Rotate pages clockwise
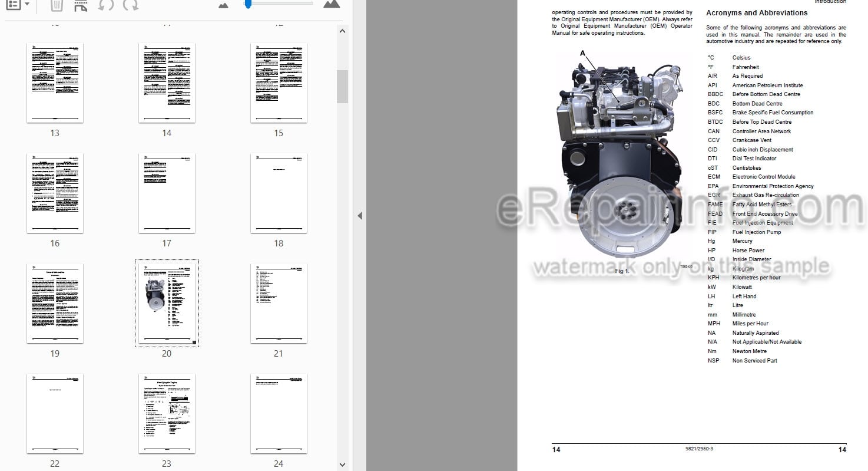Viewport: 868px width, 471px height. tap(131, 5)
